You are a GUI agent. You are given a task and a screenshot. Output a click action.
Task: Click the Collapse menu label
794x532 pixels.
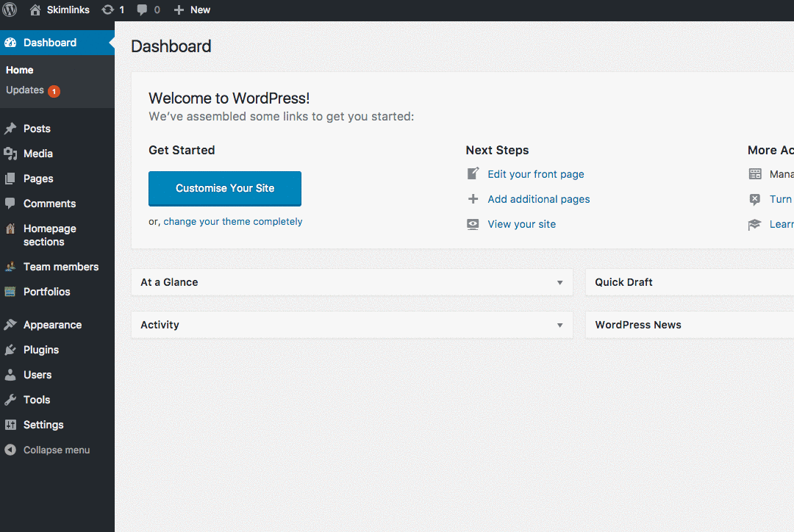[57, 450]
